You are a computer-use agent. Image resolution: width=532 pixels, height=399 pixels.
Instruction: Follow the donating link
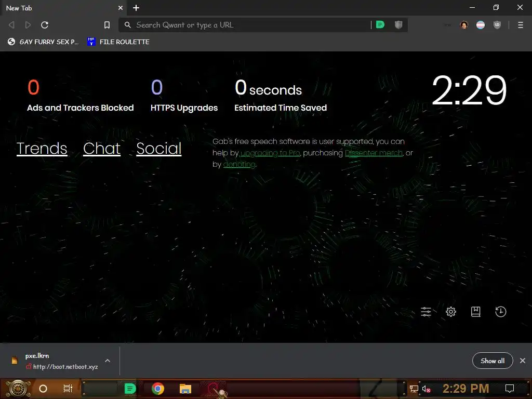tap(239, 164)
